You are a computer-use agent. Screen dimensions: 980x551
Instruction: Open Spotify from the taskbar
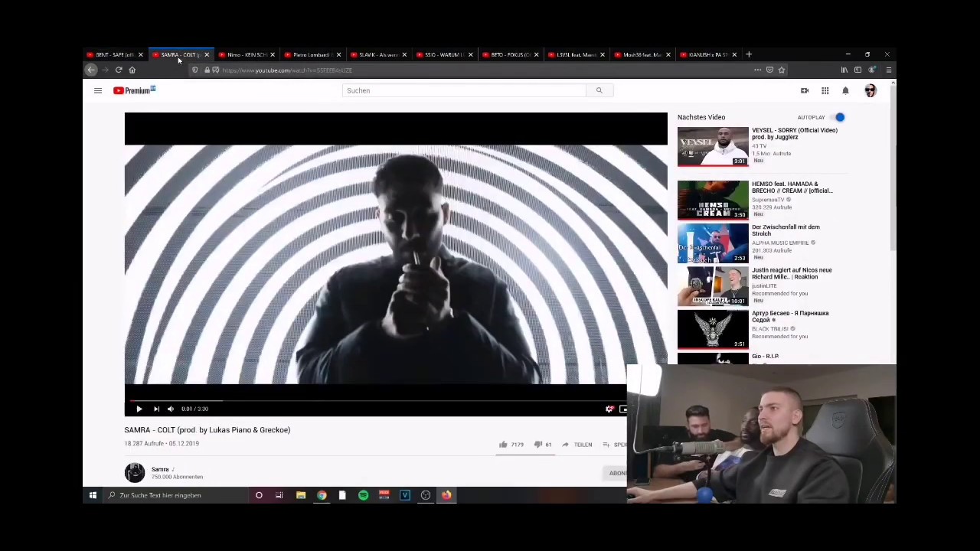click(x=363, y=495)
